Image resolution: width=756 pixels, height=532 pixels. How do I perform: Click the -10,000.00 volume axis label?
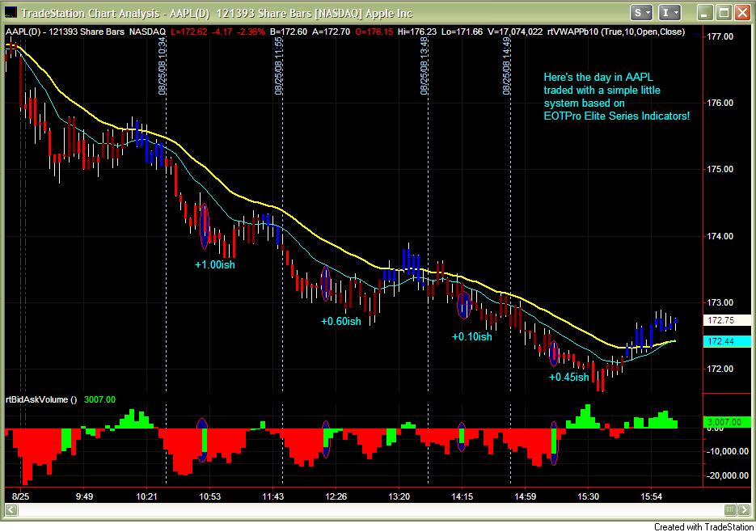tap(728, 451)
